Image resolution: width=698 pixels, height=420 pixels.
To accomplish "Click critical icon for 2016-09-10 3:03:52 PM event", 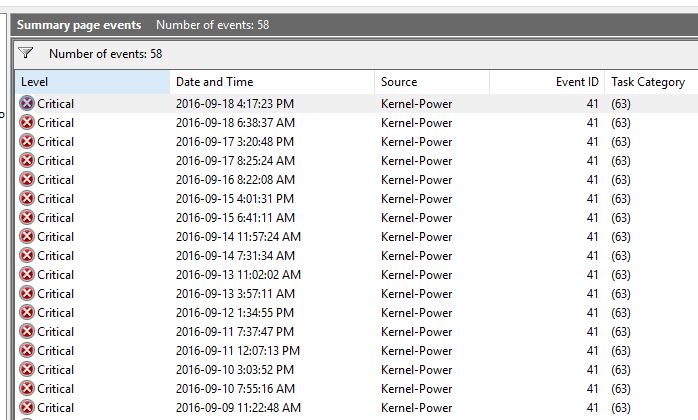I will 27,370.
